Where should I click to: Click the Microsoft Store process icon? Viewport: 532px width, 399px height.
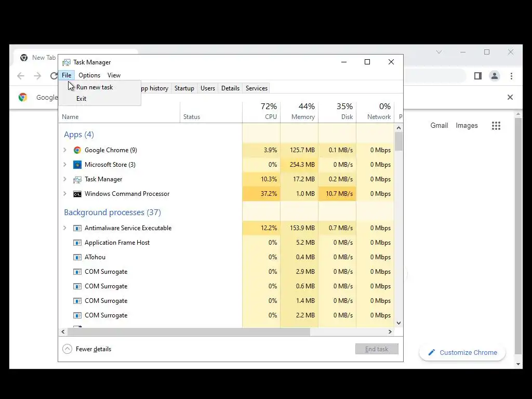click(77, 165)
